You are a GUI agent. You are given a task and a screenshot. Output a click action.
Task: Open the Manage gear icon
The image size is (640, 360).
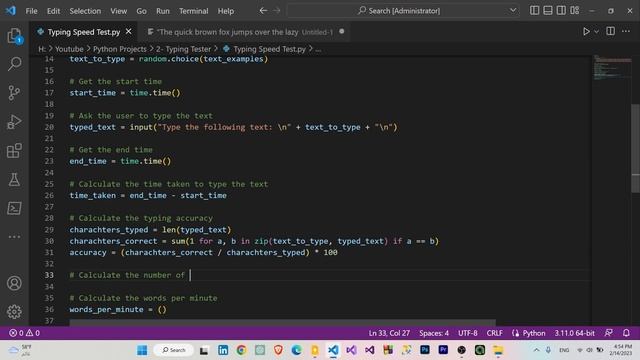(14, 312)
